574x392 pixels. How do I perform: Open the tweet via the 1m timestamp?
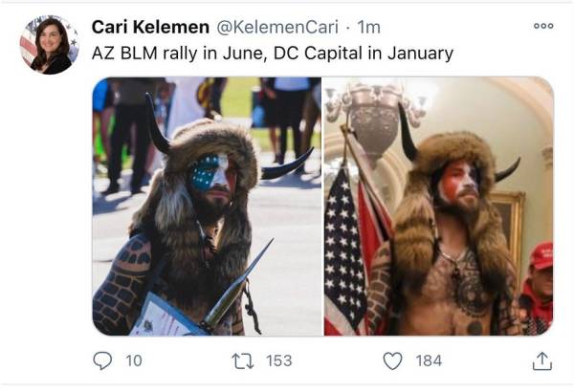[368, 27]
